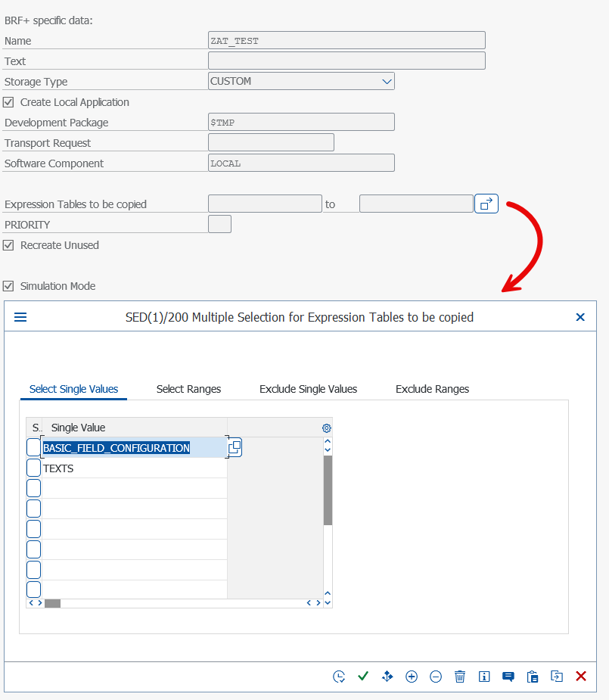Open table settings gear icon

(x=327, y=428)
